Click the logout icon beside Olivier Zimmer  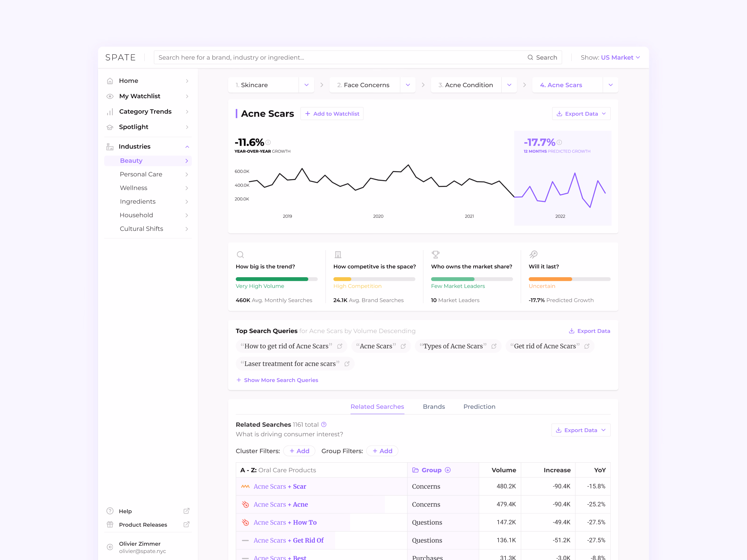(x=110, y=547)
